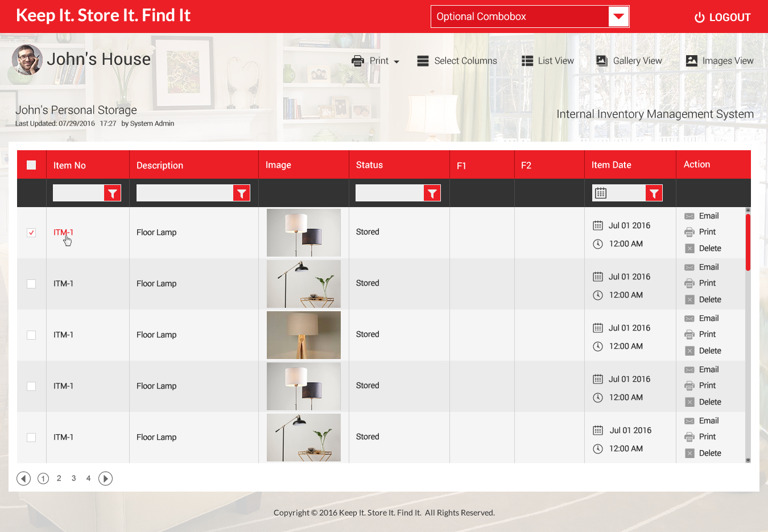Select all rows via header checkbox
The image size is (768, 532).
31,164
